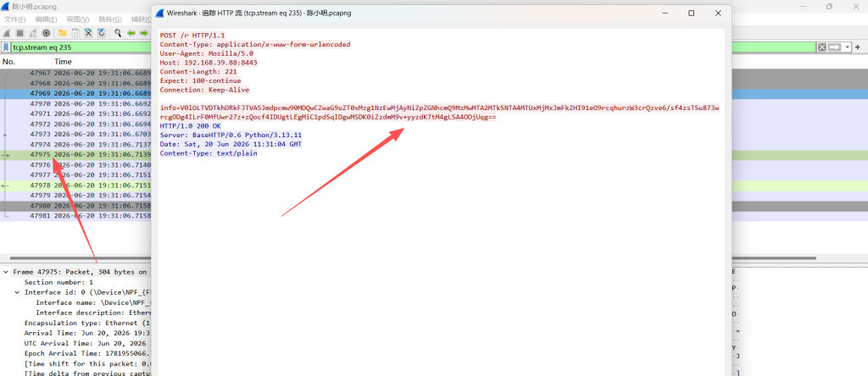Clear the display filter with the X icon
Screen dimensions: 868x376
tap(822, 47)
